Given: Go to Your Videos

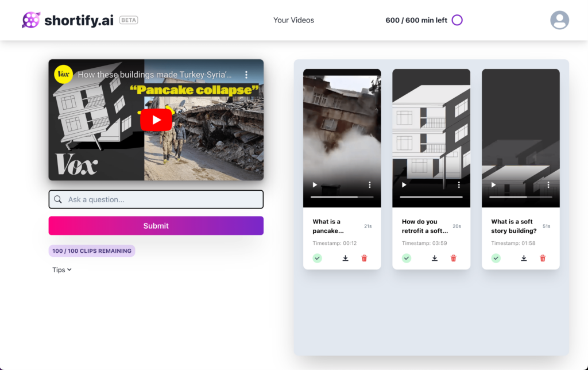Looking at the screenshot, I should [293, 20].
